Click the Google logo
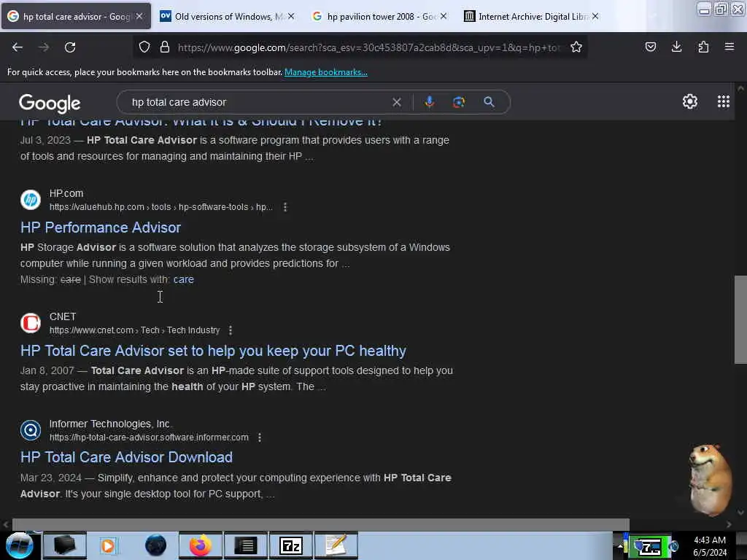Screen dimensions: 747x560 pos(50,104)
